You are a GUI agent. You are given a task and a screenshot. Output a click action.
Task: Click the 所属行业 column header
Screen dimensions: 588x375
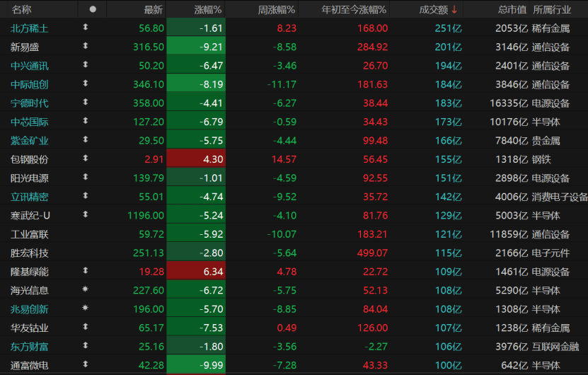point(552,9)
